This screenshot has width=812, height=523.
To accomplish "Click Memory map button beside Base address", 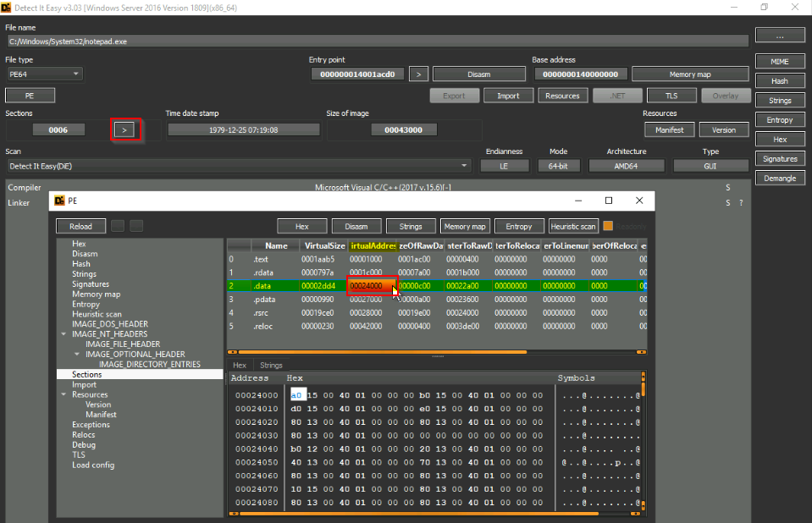I will (x=690, y=74).
